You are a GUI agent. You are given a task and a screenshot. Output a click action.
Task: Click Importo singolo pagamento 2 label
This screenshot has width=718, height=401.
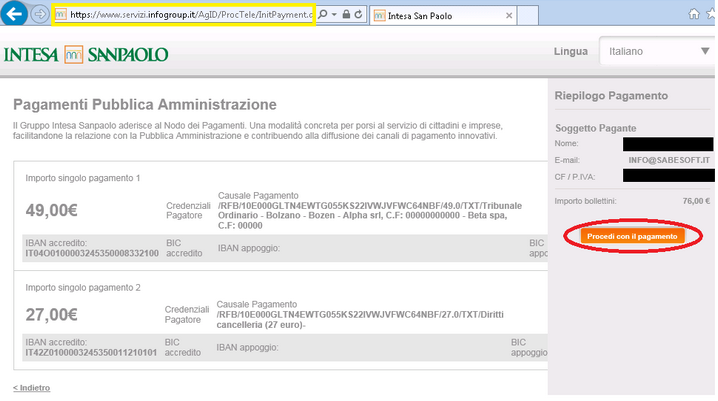[x=83, y=287]
